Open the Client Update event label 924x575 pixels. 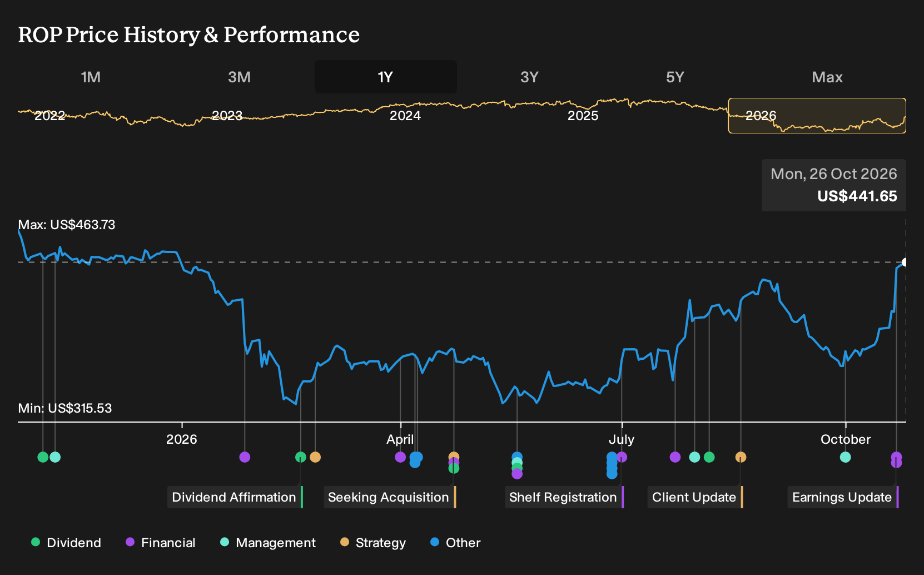[x=695, y=497]
